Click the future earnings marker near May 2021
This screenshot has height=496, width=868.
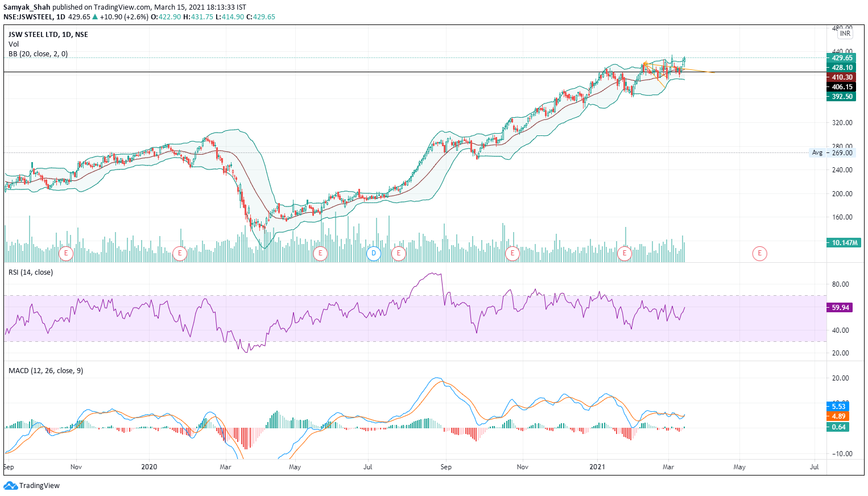759,253
